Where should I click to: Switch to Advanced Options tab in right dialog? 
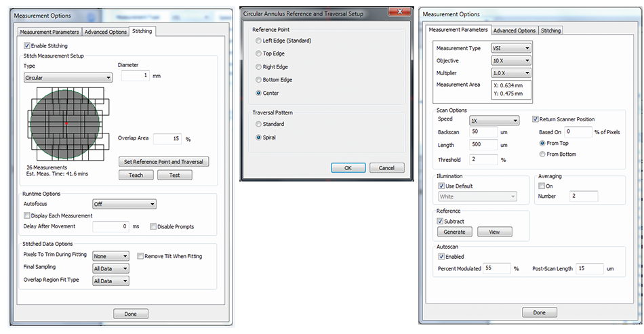[x=514, y=30]
